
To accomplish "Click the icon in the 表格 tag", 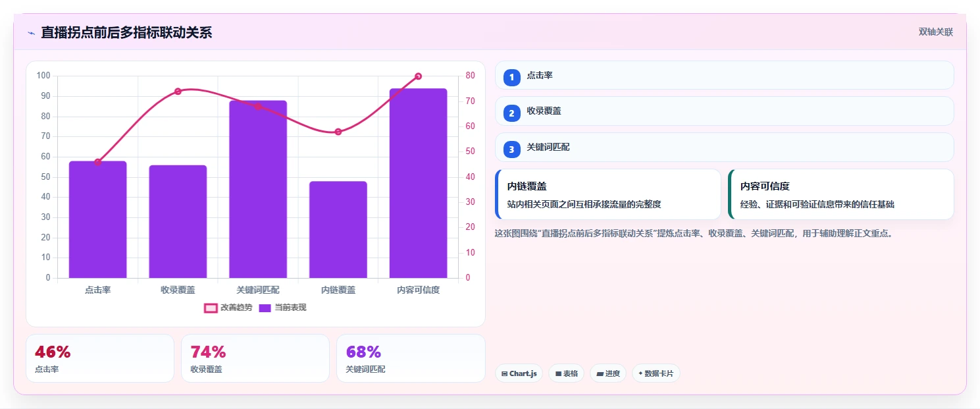I will pos(558,373).
